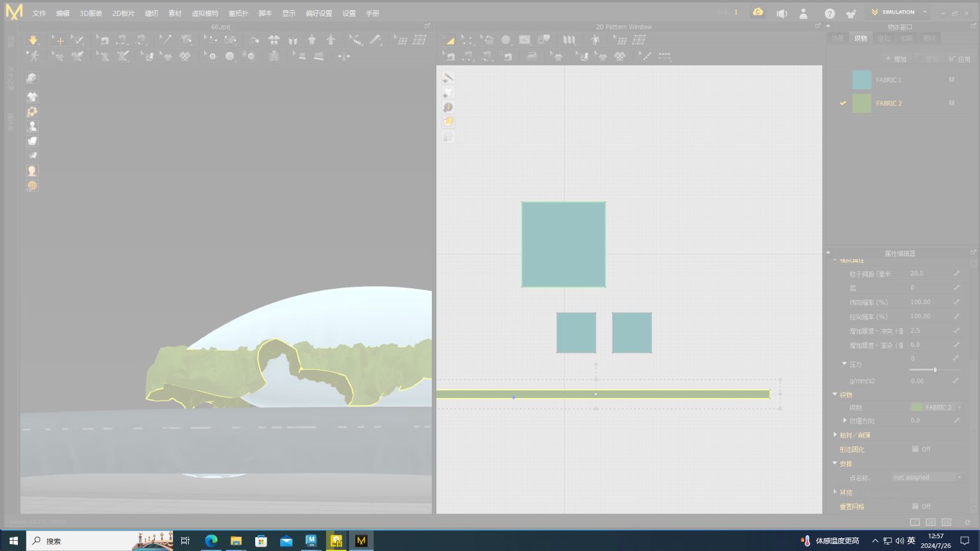Viewport: 980px width, 551px height.
Task: Select the Select/Move tool in 3D toolbar
Action: point(58,40)
